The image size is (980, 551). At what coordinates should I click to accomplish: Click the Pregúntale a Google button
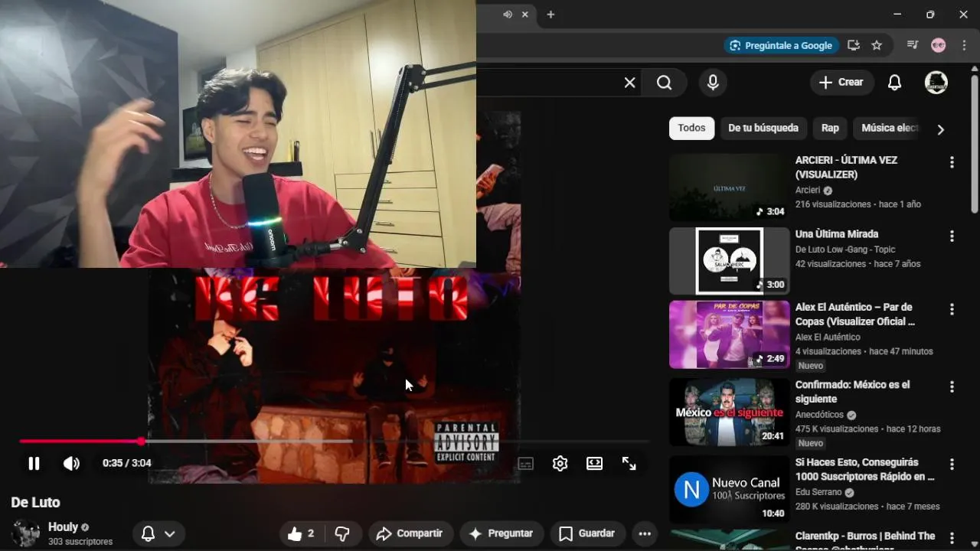tap(781, 45)
